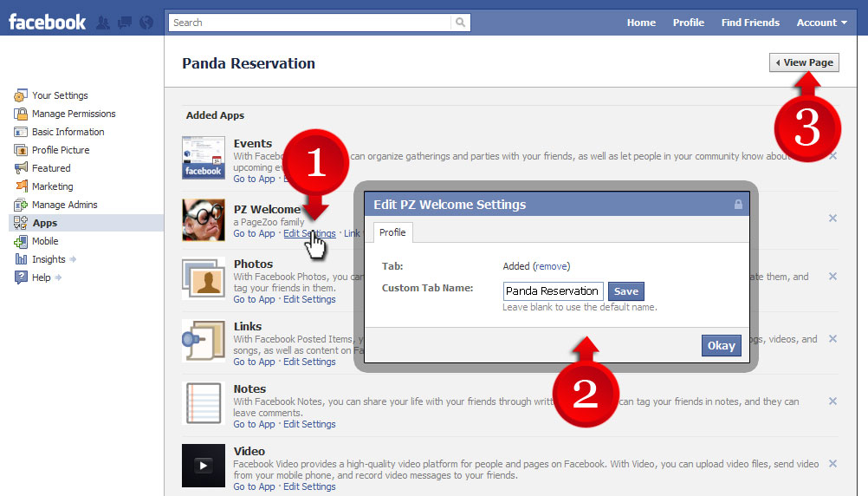
Task: Remove the Links app with X
Action: click(x=832, y=339)
